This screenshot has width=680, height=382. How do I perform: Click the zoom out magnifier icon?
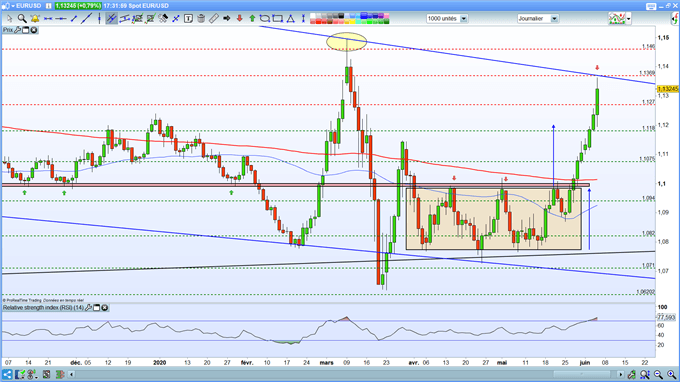658,374
